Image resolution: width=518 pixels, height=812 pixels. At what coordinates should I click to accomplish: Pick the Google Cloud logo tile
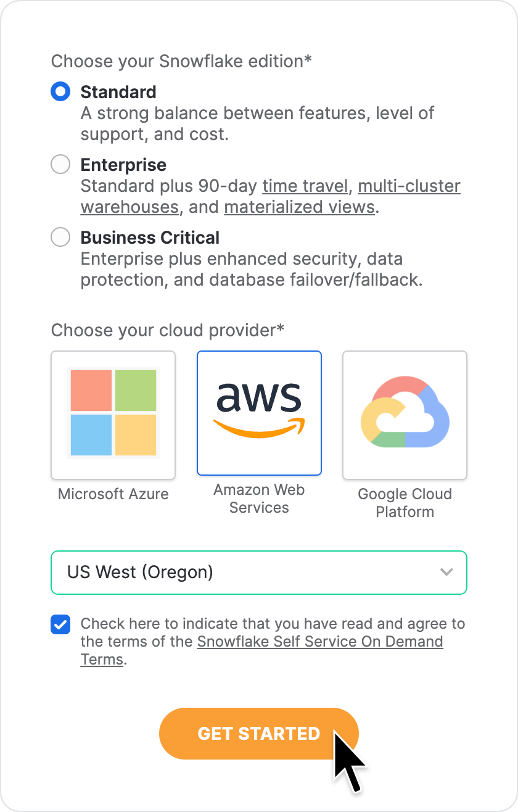[405, 415]
